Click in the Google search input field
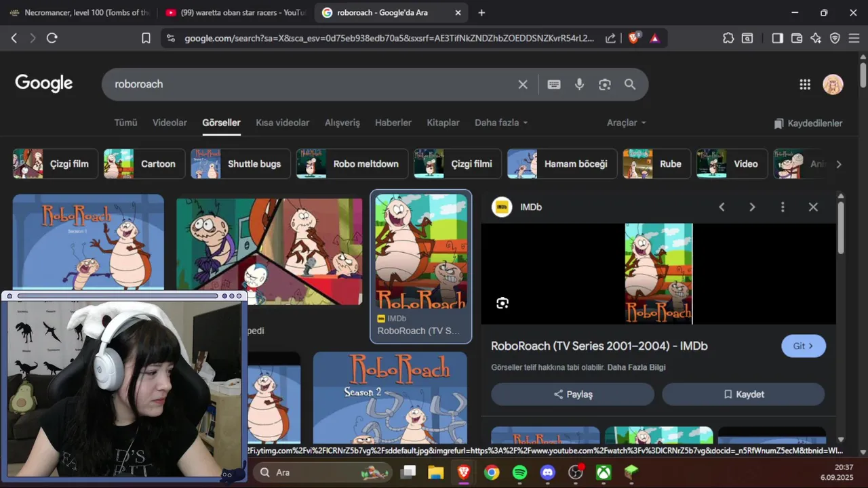 tap(312, 84)
